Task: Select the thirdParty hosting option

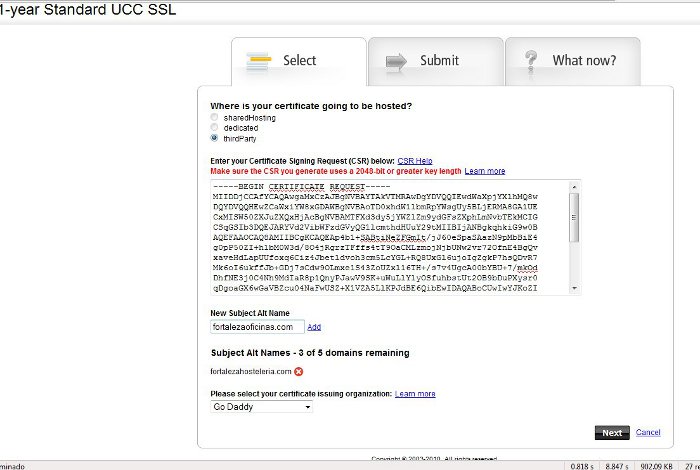Action: coord(214,138)
